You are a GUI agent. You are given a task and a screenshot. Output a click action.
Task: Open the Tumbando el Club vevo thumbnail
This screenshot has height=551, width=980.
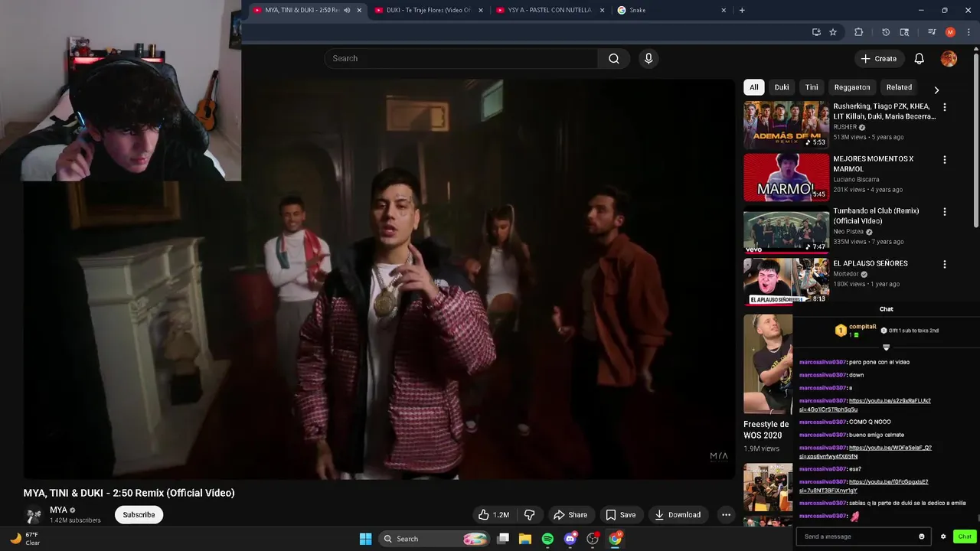pyautogui.click(x=786, y=229)
